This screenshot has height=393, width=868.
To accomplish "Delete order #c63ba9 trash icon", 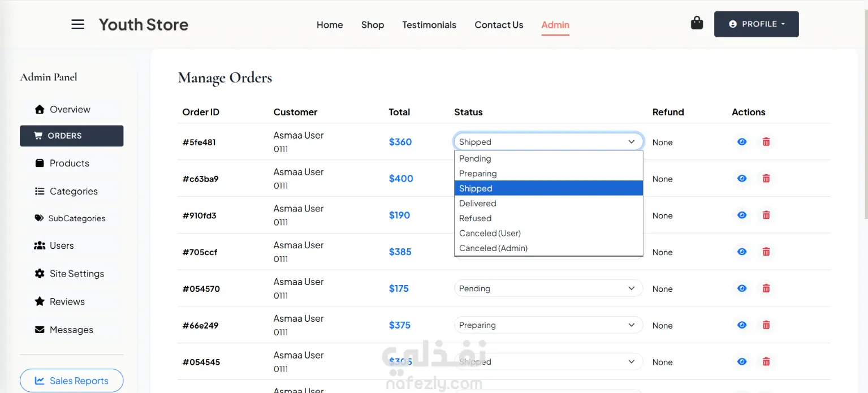I will pos(766,179).
